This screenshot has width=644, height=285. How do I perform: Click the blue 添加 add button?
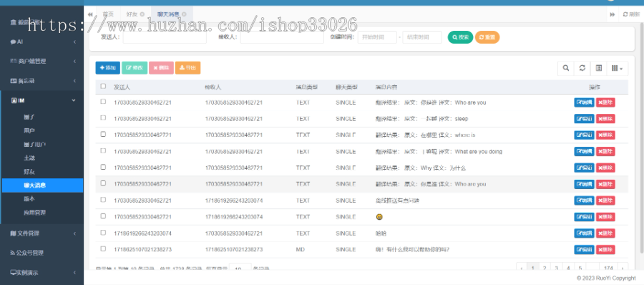coord(107,68)
